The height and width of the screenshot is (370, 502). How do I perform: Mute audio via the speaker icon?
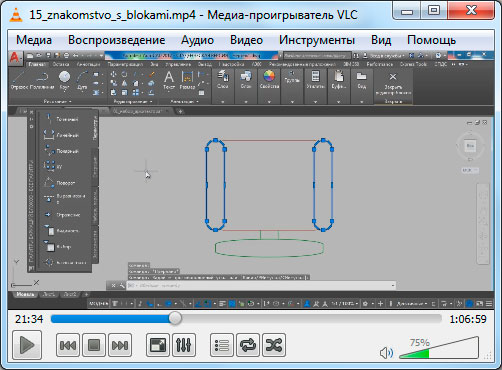[x=386, y=353]
